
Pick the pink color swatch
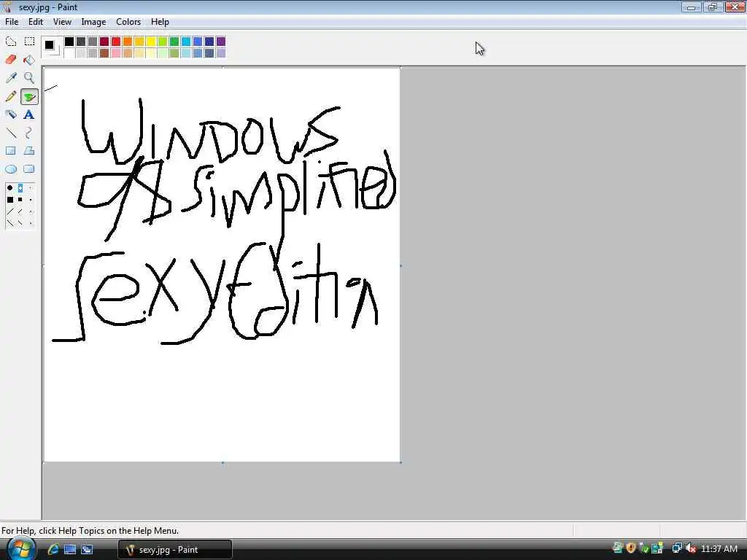pyautogui.click(x=116, y=53)
